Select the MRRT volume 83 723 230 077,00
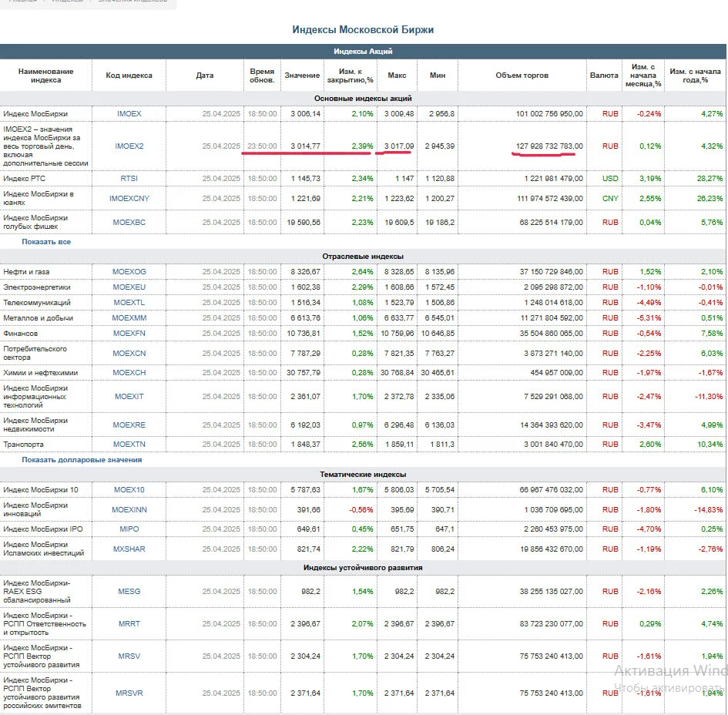This screenshot has width=728, height=715. [x=551, y=624]
